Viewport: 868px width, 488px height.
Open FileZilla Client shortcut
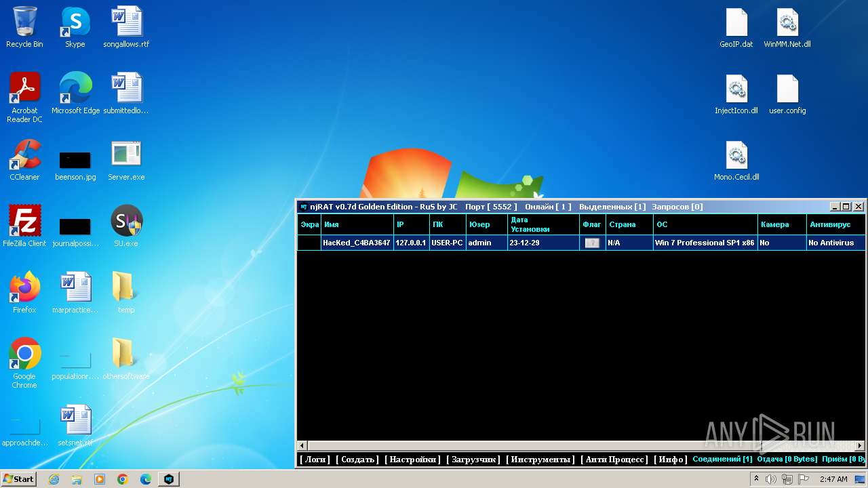tap(24, 226)
